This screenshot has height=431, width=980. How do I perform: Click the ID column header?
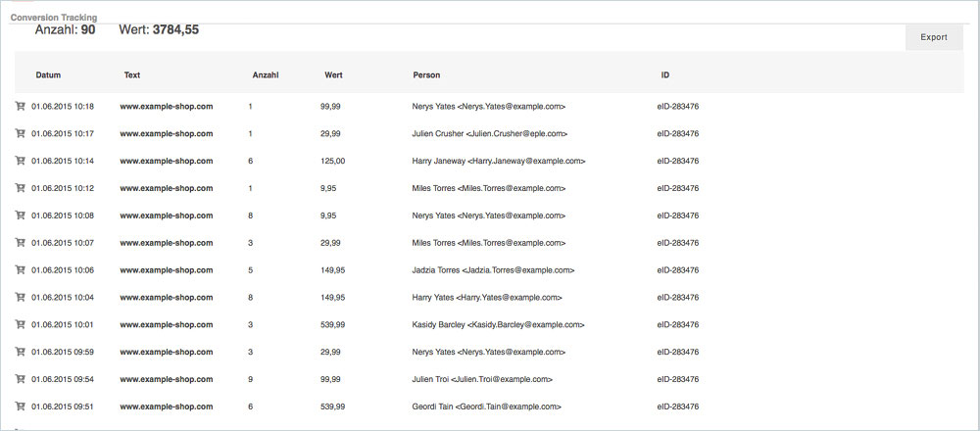(x=665, y=75)
